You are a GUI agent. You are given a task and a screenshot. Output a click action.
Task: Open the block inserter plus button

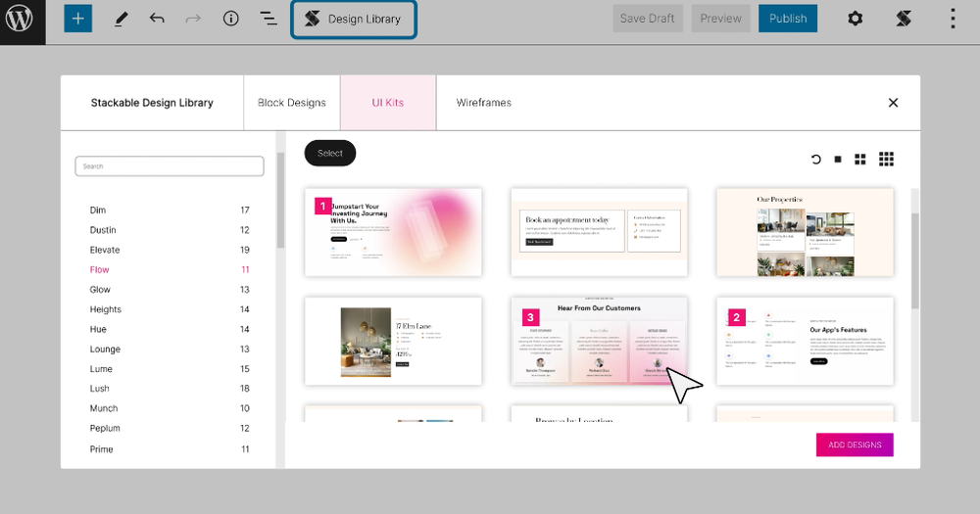click(78, 19)
